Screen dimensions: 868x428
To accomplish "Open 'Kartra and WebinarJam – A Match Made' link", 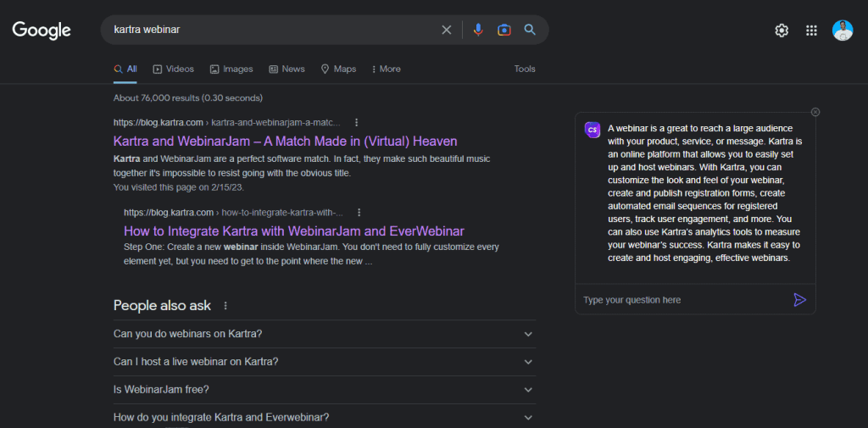I will pos(285,141).
